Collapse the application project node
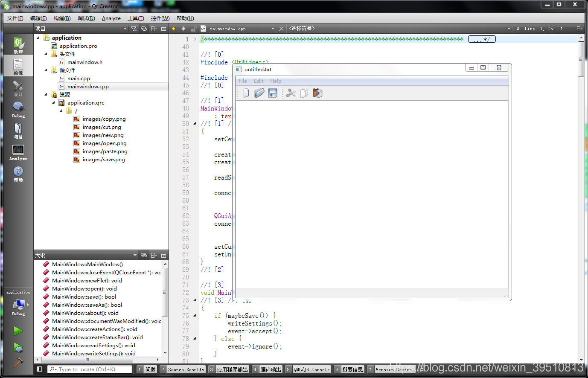Viewport: 588px width, 378px height. tap(38, 38)
